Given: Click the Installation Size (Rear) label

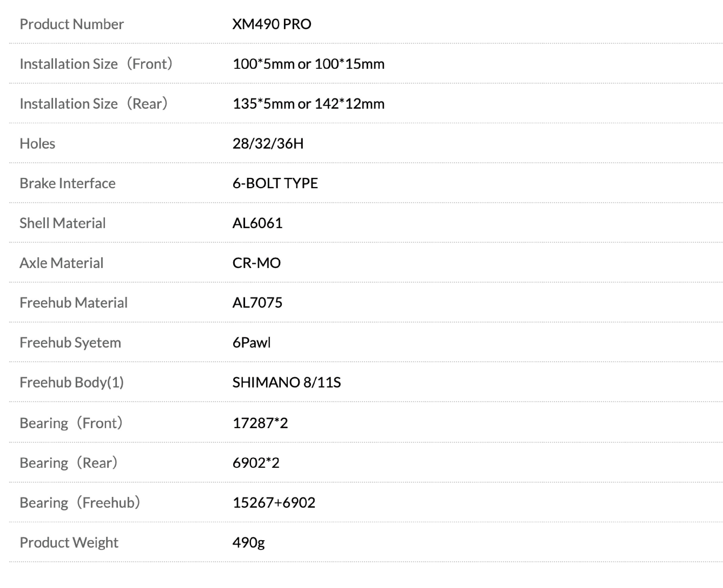Looking at the screenshot, I should point(93,104).
